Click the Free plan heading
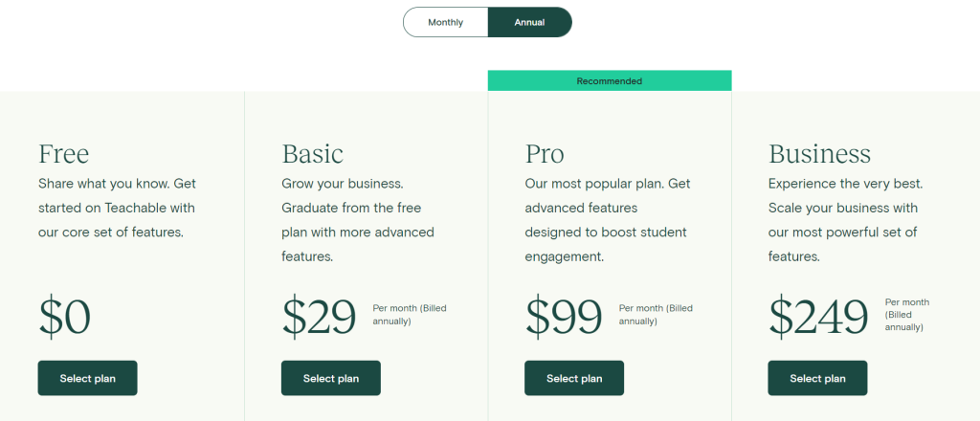 64,154
